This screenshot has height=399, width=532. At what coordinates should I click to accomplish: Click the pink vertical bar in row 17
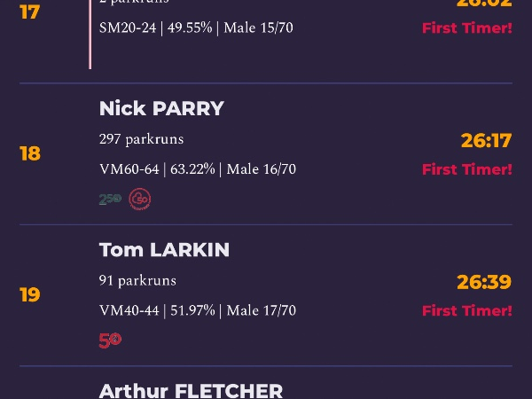(x=90, y=34)
